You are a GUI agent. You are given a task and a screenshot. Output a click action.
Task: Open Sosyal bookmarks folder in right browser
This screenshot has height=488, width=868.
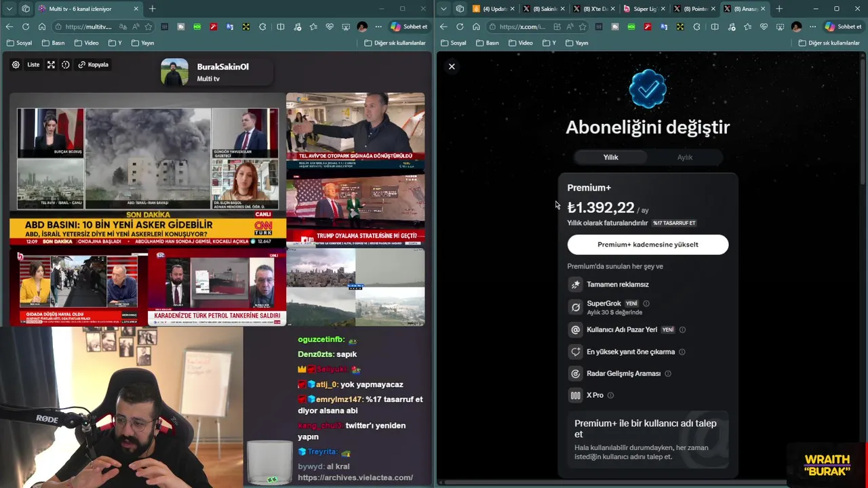pos(453,43)
